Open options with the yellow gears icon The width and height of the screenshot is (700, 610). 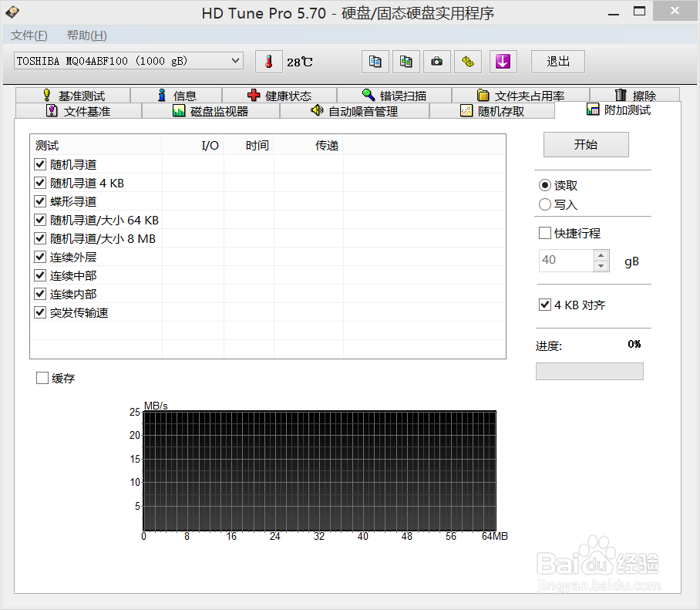(467, 62)
